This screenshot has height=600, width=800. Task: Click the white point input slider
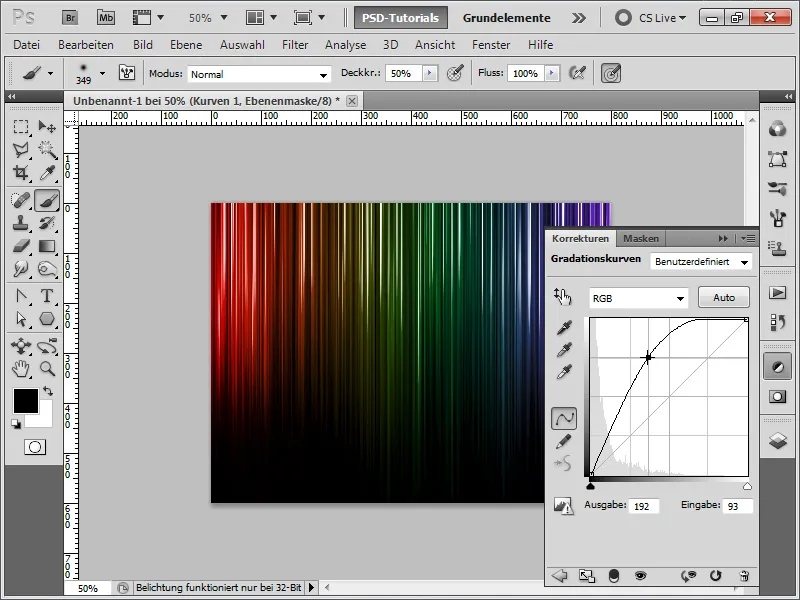click(747, 486)
